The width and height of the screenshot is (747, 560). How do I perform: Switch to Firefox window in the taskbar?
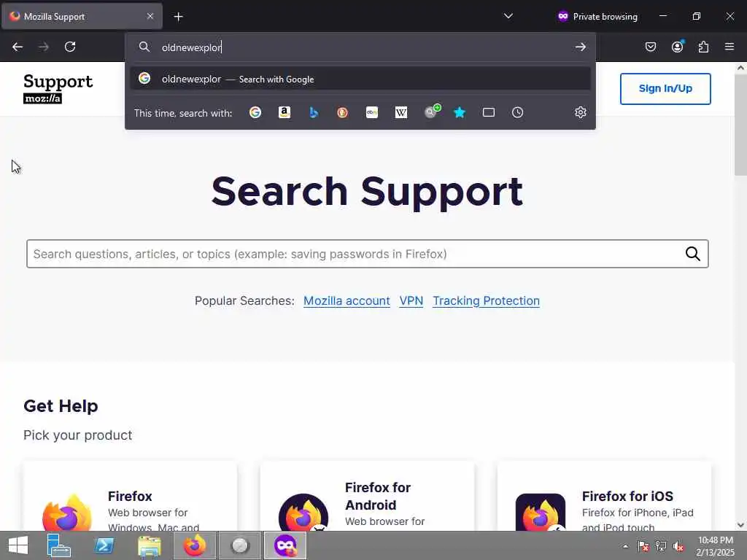(x=195, y=545)
